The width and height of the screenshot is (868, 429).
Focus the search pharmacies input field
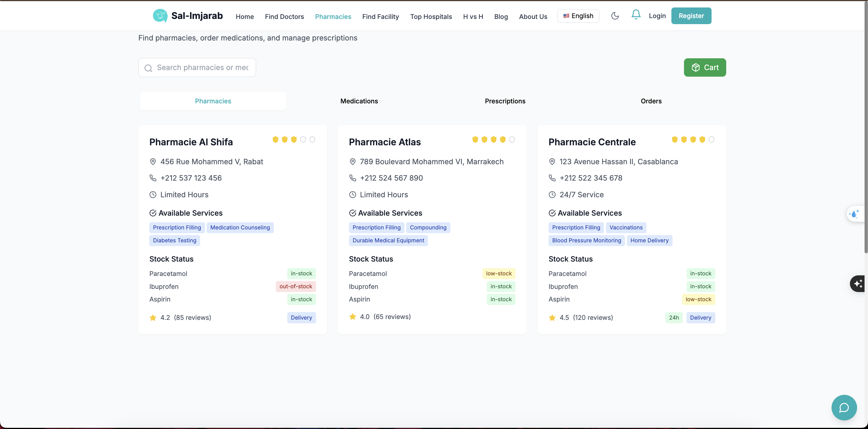click(x=203, y=68)
